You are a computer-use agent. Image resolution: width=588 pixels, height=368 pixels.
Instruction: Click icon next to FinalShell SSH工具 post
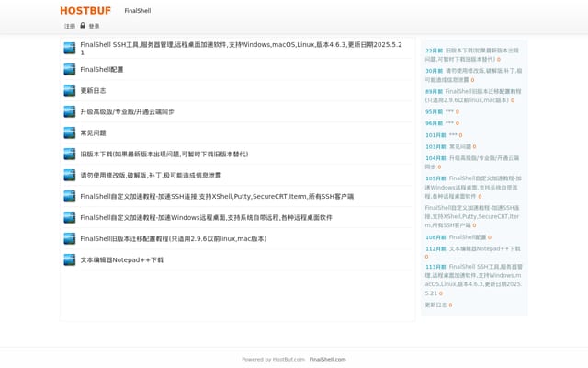click(70, 48)
